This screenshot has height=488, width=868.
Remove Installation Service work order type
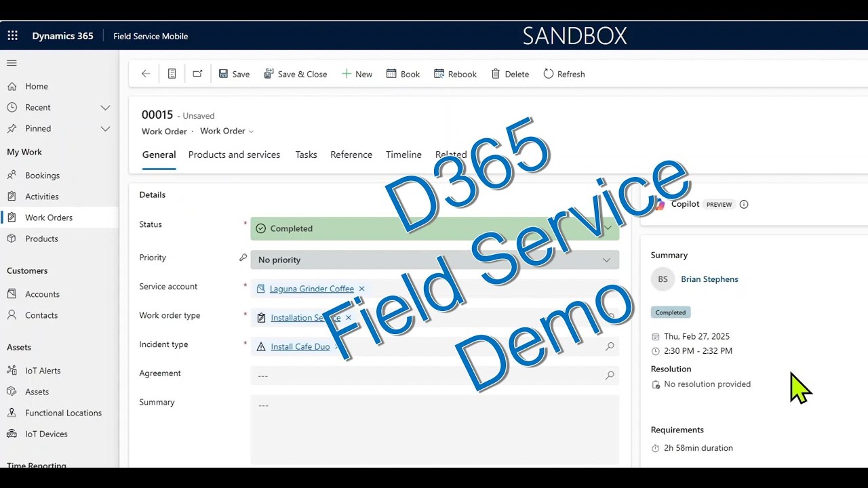coord(349,318)
